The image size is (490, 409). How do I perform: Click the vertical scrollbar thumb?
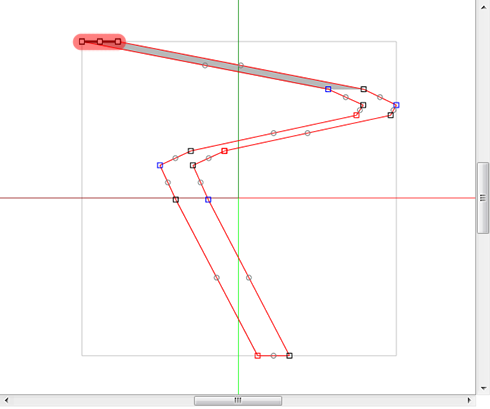(x=483, y=198)
